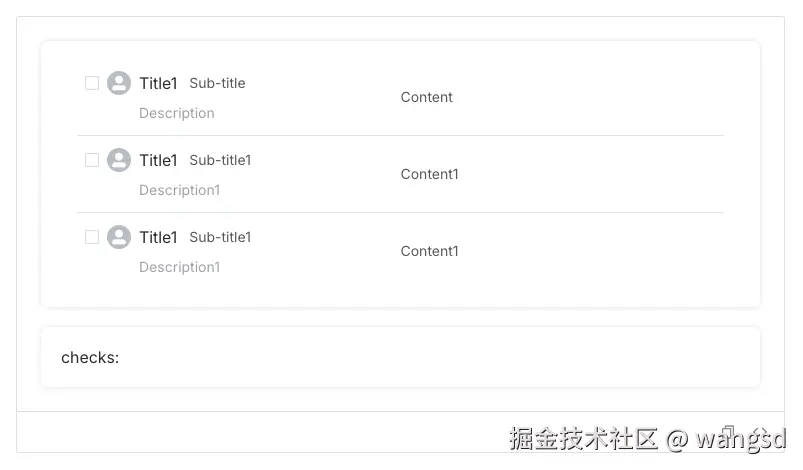The width and height of the screenshot is (803, 470).
Task: Toggle the checkbox in the third list row
Action: point(92,237)
